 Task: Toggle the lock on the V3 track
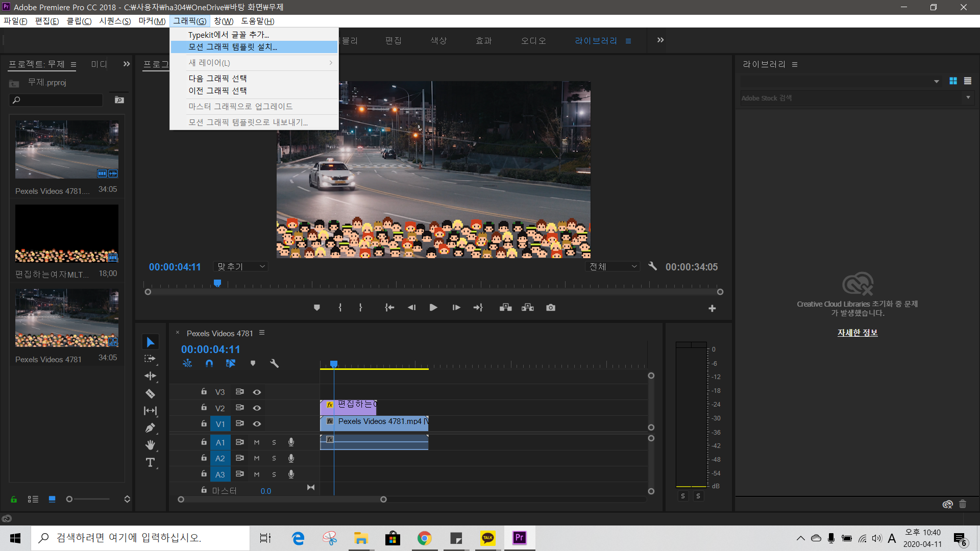tap(204, 392)
